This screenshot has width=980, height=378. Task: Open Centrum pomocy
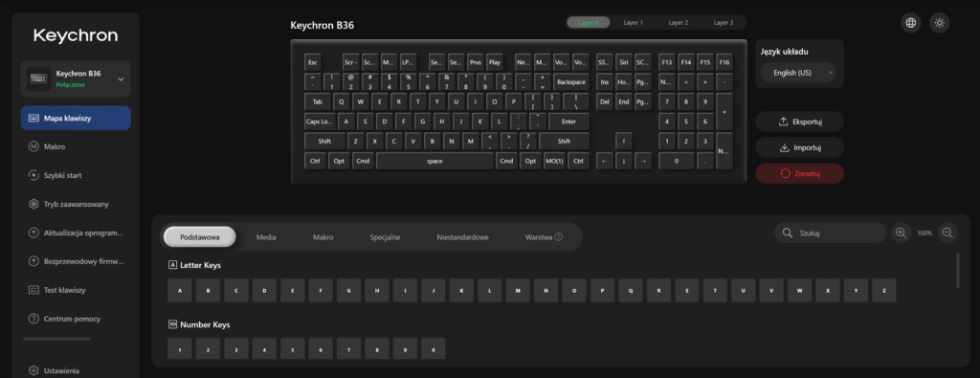coord(76,319)
